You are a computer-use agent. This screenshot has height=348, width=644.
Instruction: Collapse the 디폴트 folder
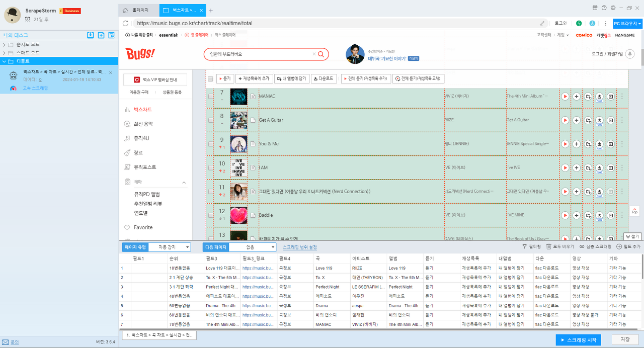pyautogui.click(x=5, y=61)
